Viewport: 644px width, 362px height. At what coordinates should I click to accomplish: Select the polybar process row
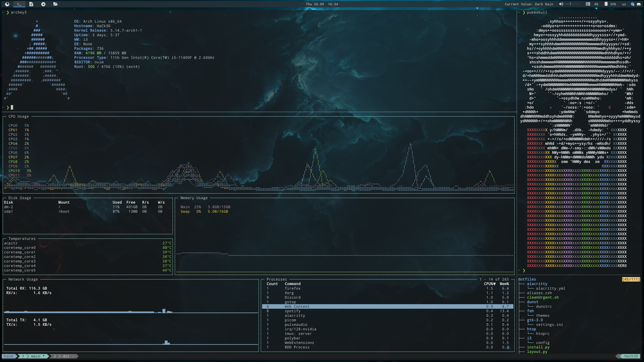tap(388, 338)
